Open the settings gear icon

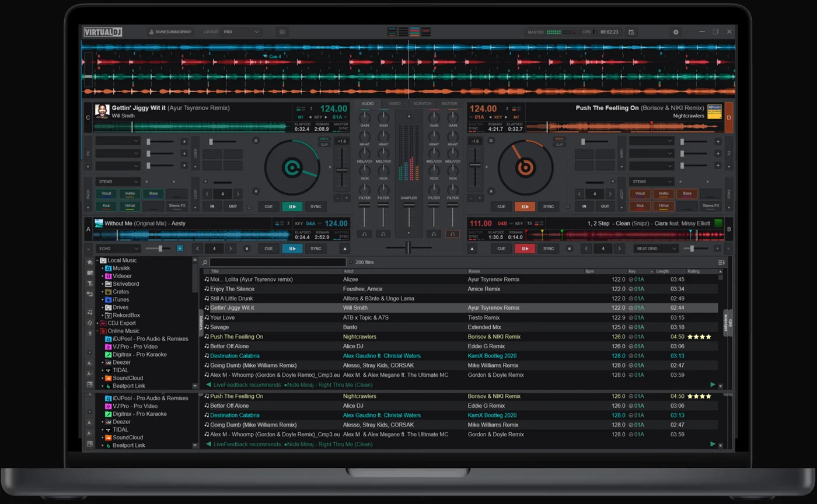(x=676, y=32)
